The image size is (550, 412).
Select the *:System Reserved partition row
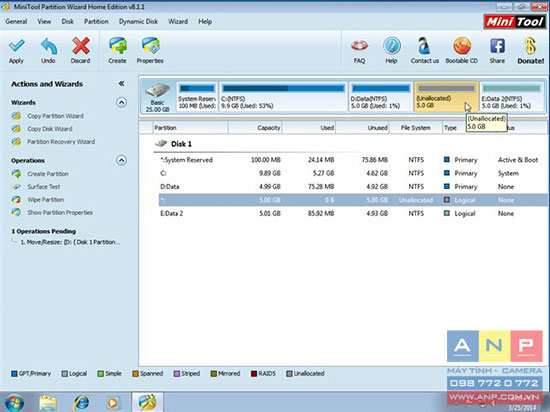point(353,160)
